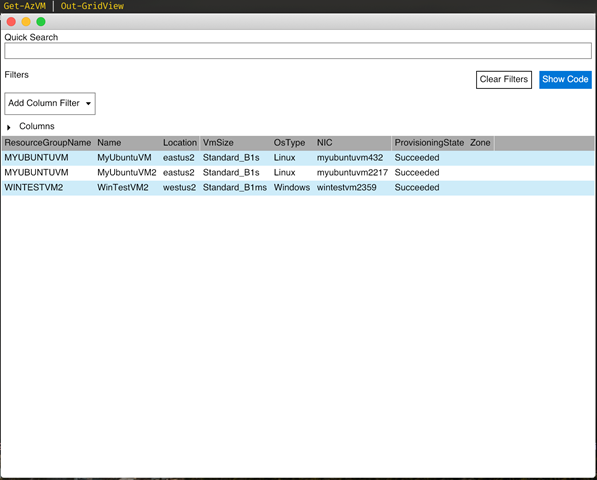
Task: Click the OsType column header
Action: 289,143
